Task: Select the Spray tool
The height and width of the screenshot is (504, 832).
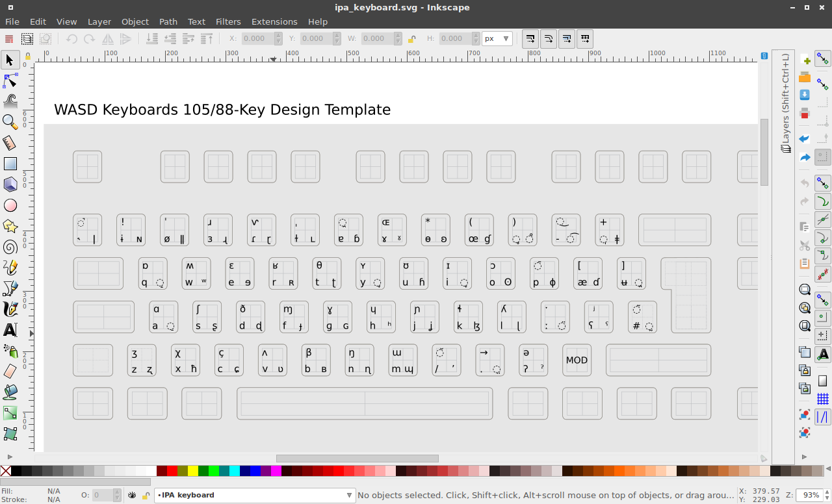Action: click(x=10, y=351)
